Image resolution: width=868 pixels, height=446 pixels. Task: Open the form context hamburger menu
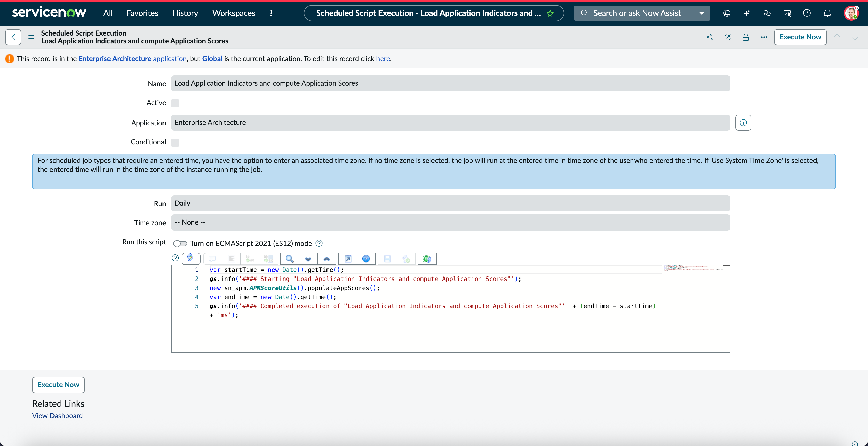[31, 37]
